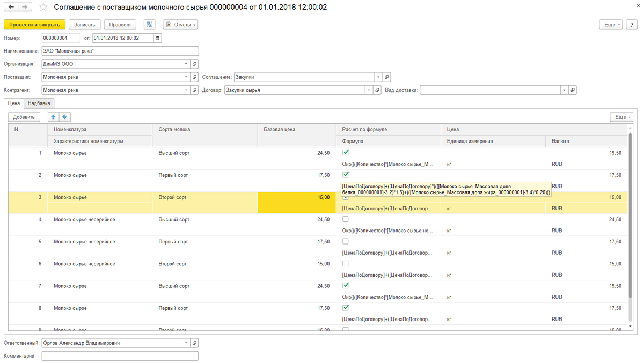Go back with the left arrow button
Viewport: 644px width, 363px height.
(11, 7)
